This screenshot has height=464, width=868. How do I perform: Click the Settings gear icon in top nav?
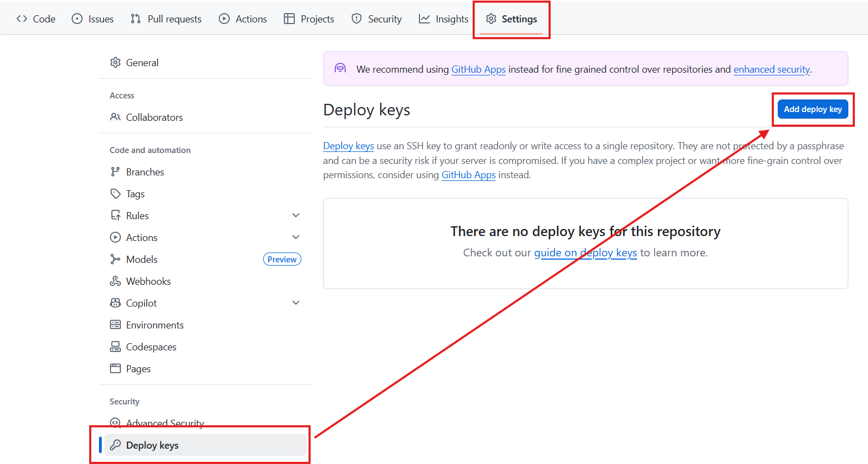[491, 19]
